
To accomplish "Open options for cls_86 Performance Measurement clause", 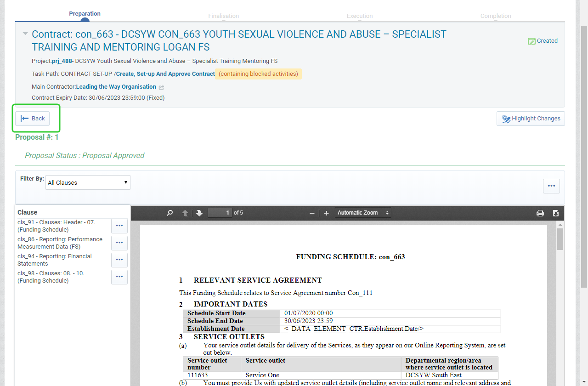I will [119, 243].
